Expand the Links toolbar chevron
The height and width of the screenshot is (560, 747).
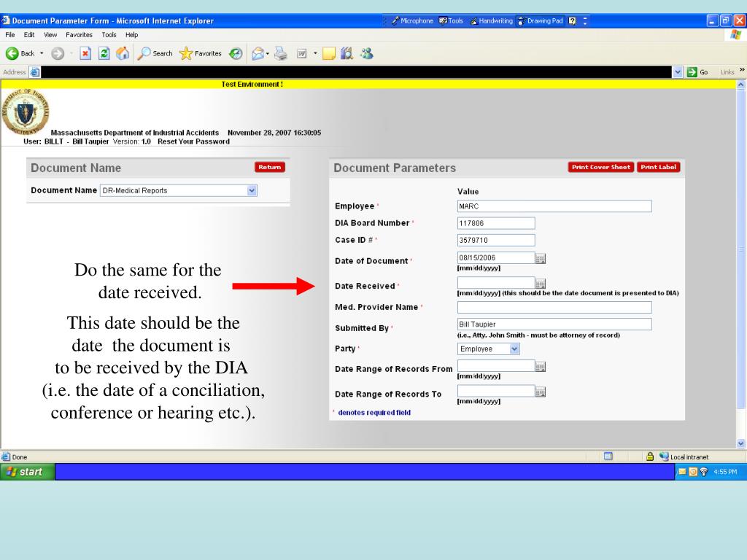pyautogui.click(x=742, y=71)
